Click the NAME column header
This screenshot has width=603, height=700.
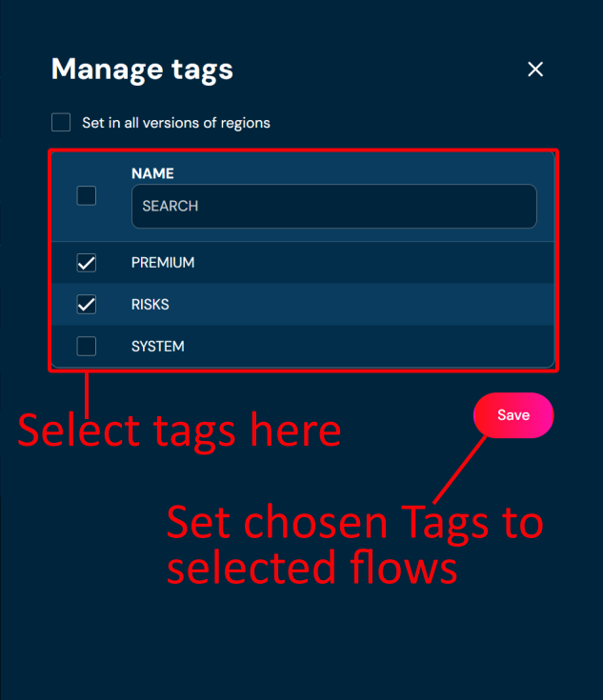tap(152, 174)
